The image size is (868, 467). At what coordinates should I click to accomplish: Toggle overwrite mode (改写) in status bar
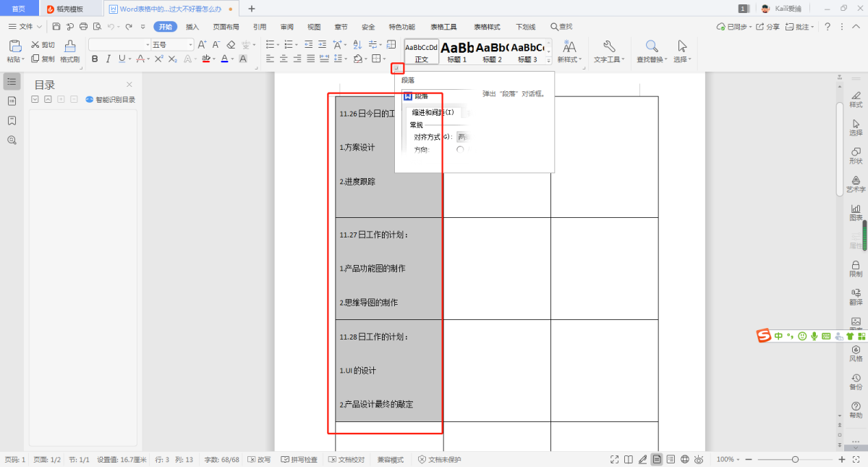pos(259,460)
